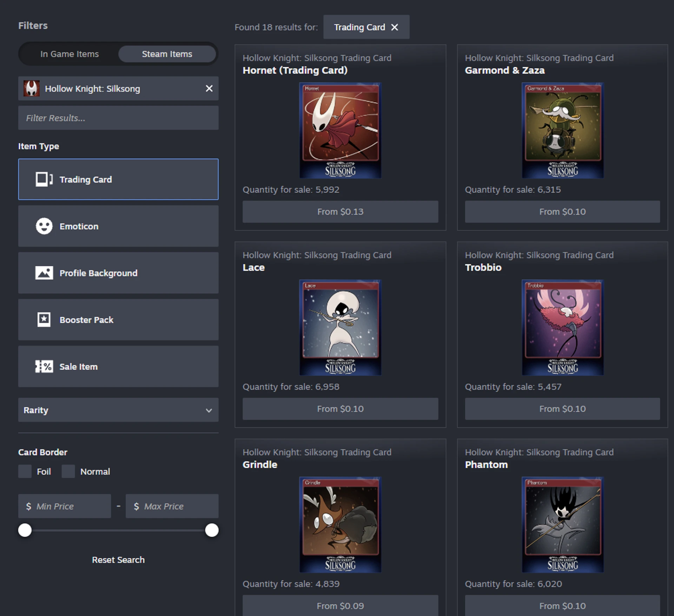Remove the Trading Card result tag
Viewport: 674px width, 616px height.
(x=395, y=27)
